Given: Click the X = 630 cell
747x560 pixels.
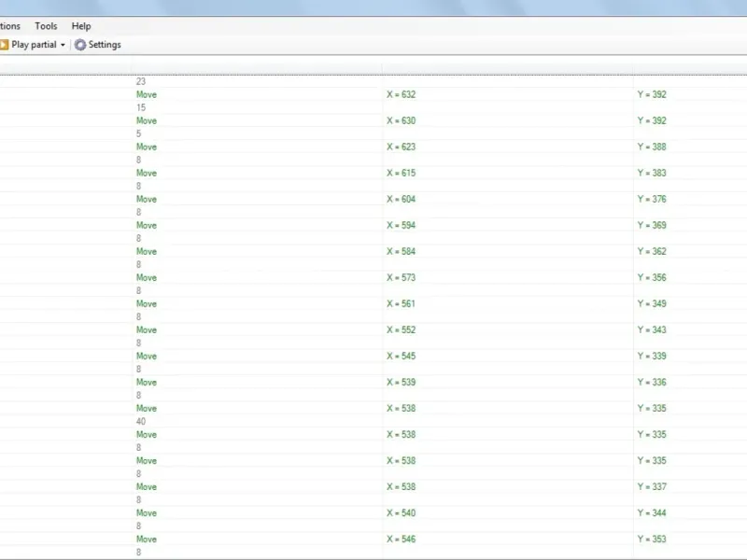Looking at the screenshot, I should coord(402,120).
